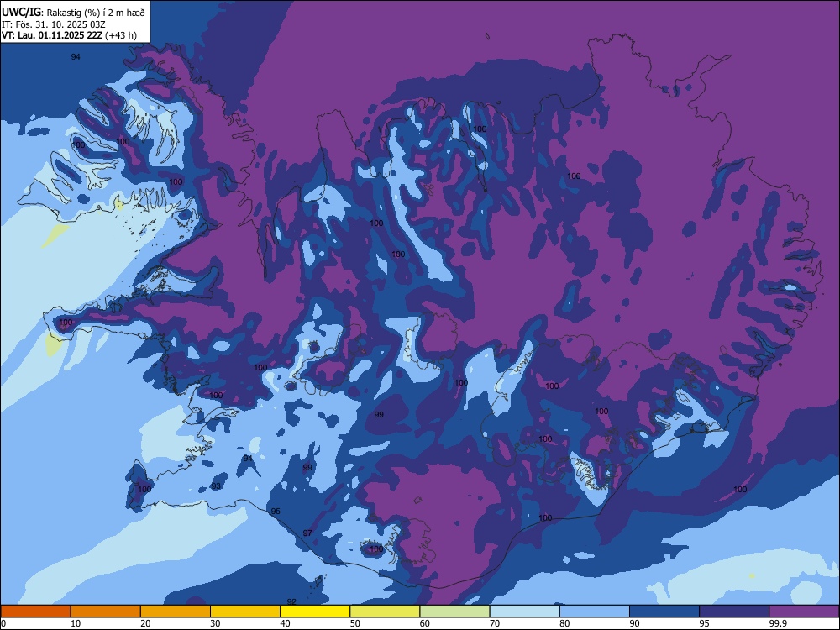
Task: Select the orange 10–20 legend swatch
Action: pyautogui.click(x=106, y=612)
